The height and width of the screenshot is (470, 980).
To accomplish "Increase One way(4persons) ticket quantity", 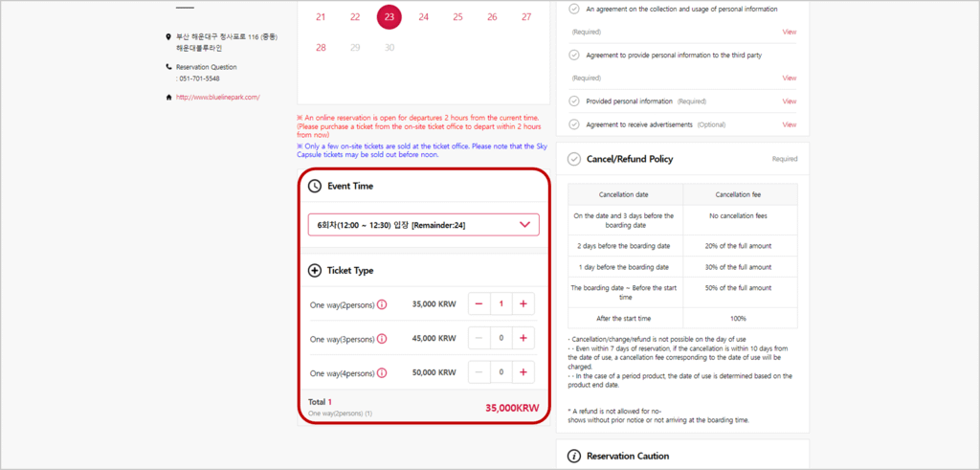I will tap(523, 372).
